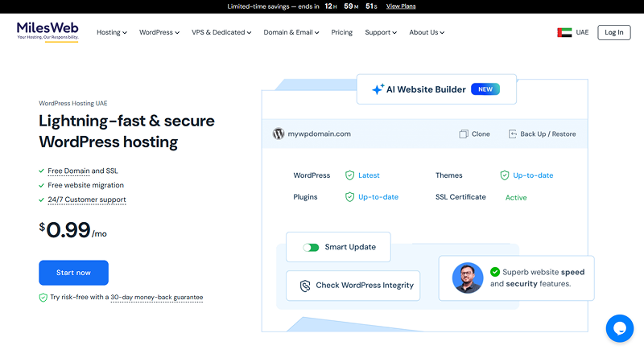Follow the View Plans link
Screen dimensions: 644x358
click(401, 6)
